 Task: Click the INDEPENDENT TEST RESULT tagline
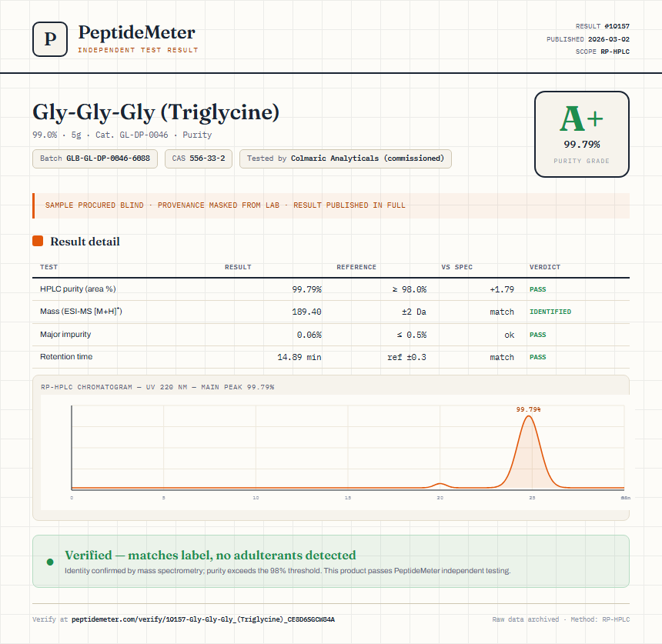pyautogui.click(x=138, y=50)
